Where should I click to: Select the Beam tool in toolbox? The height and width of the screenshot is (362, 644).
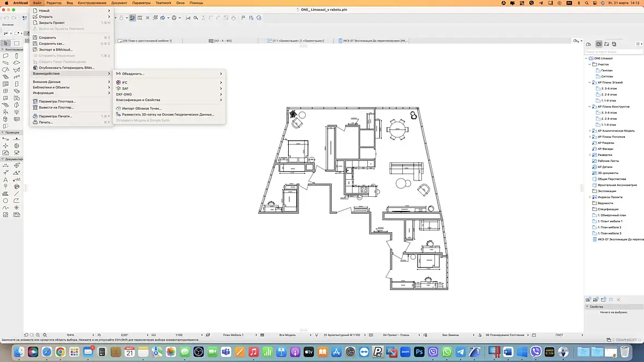point(6,63)
